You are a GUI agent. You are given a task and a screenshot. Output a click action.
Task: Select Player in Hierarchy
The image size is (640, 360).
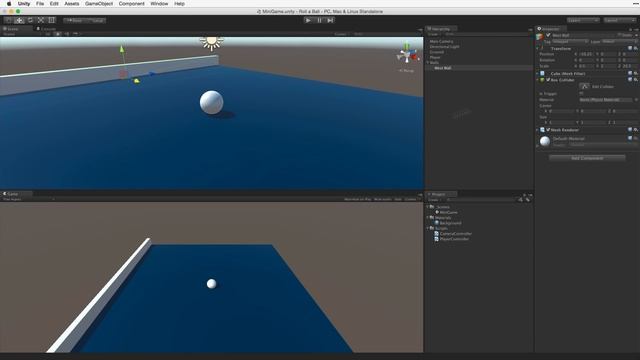click(435, 57)
